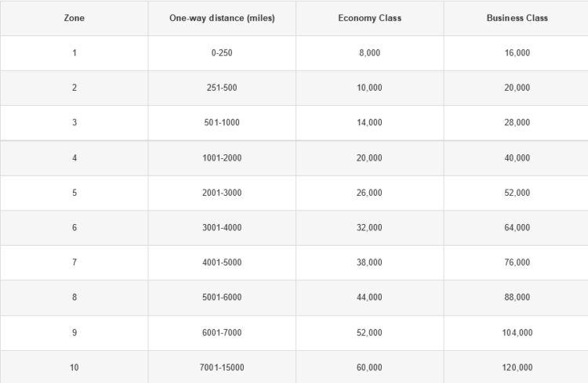Click the 60,000 economy value
The image size is (588, 383).
point(370,367)
